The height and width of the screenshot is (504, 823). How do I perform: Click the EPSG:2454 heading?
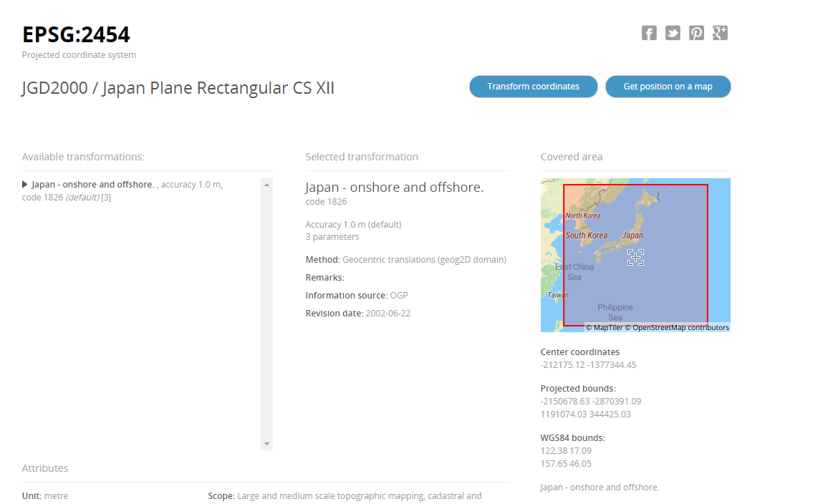click(x=75, y=34)
